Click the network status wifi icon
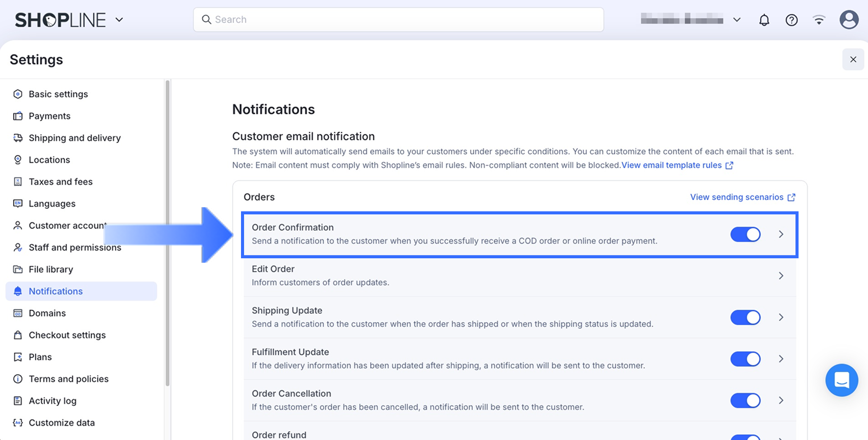The width and height of the screenshot is (868, 440). pos(819,20)
